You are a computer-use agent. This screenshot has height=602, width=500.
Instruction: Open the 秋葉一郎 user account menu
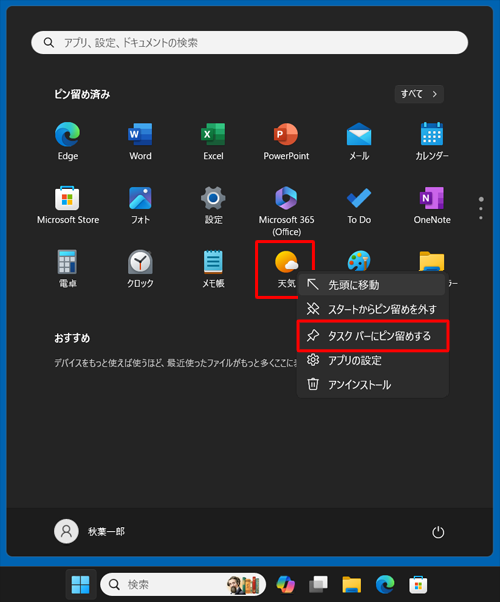point(89,531)
